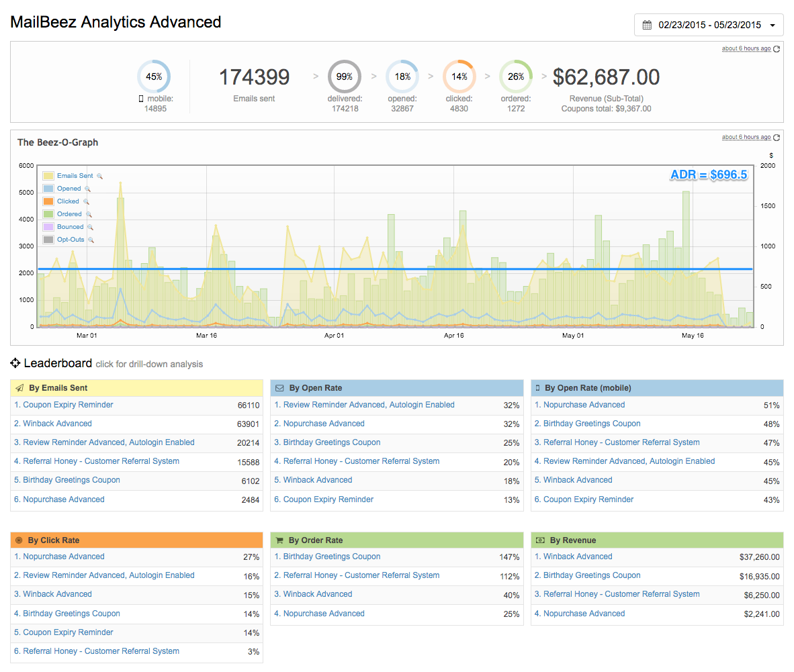Open Nopurchase Advanced in Open Rate (mobile)
Screen dimensions: 794x672
point(584,405)
